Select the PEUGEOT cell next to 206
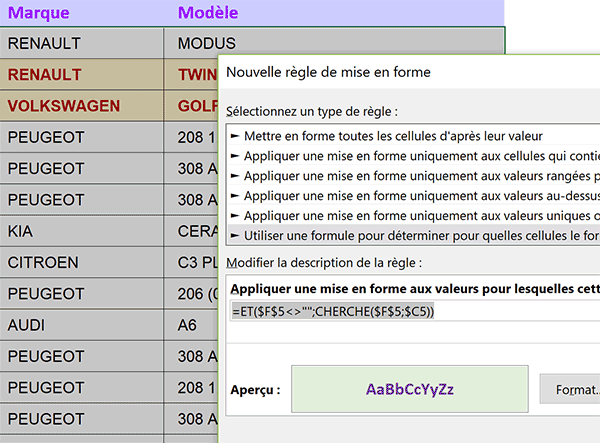This screenshot has width=600, height=443. 82,294
